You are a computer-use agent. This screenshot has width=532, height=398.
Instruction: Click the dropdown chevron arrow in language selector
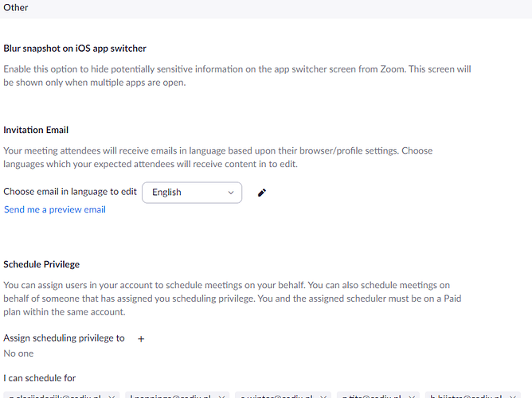pos(231,193)
